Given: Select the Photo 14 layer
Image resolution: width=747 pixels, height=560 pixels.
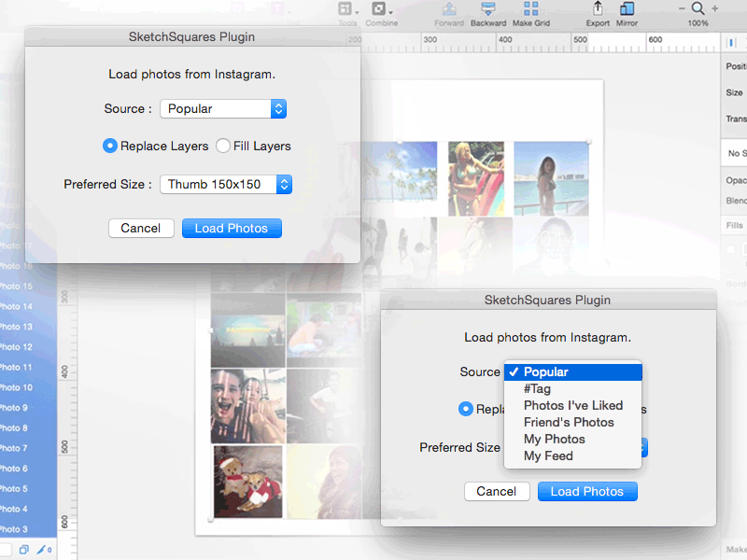Looking at the screenshot, I should pos(29,307).
